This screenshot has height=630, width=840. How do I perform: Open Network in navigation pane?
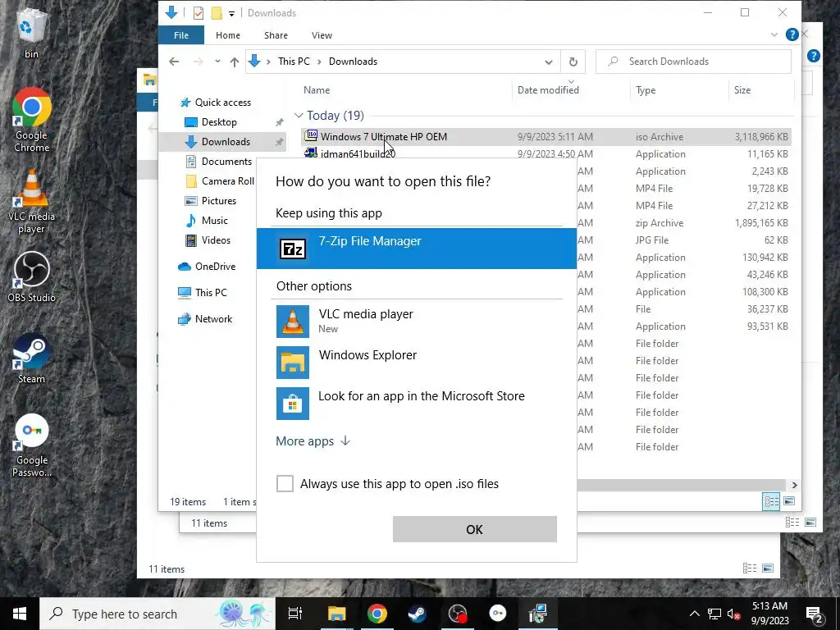click(206, 319)
